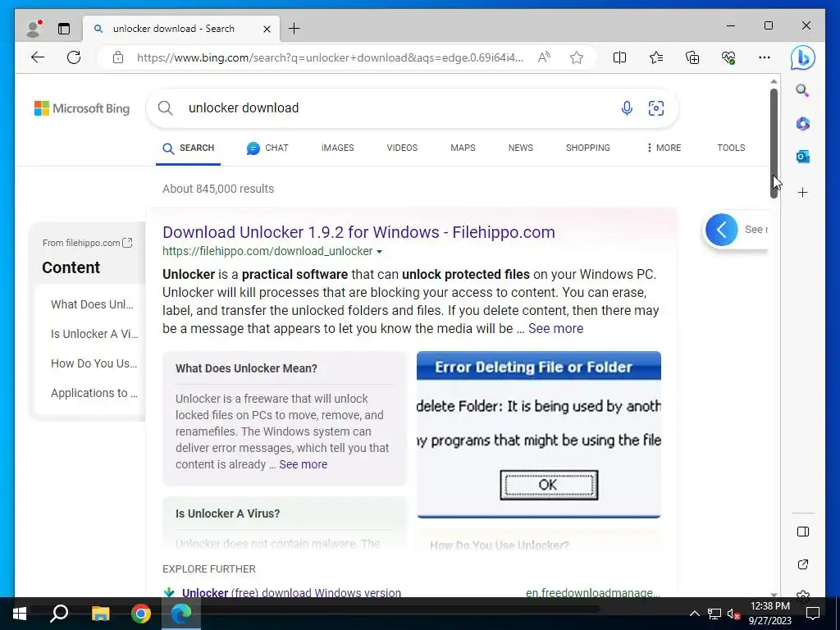Jump to What Does Unl... content item
The image size is (840, 630).
tap(92, 304)
